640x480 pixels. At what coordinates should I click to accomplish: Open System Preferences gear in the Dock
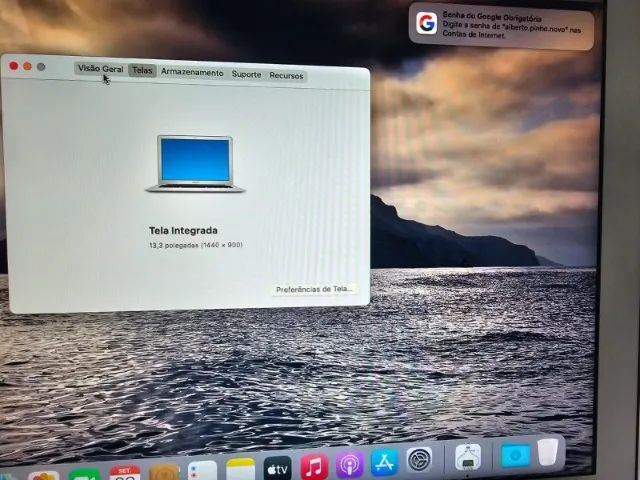click(419, 460)
